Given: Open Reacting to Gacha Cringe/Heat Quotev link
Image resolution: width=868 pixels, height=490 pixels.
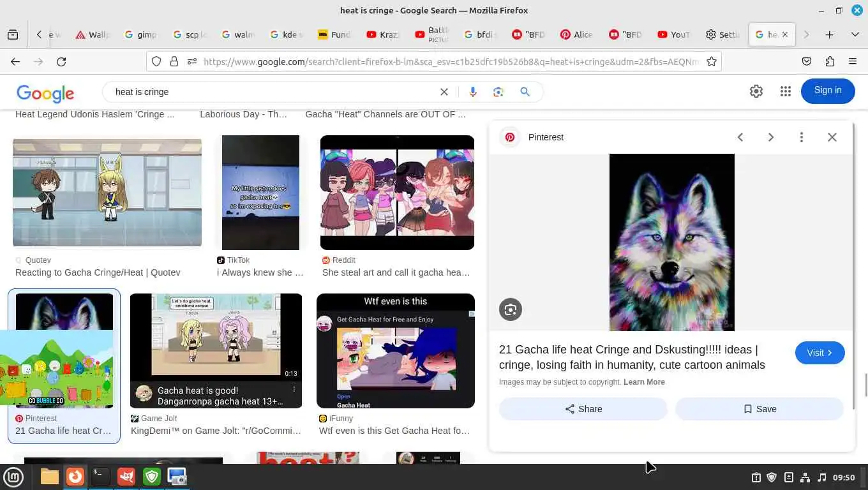Looking at the screenshot, I should tap(98, 272).
